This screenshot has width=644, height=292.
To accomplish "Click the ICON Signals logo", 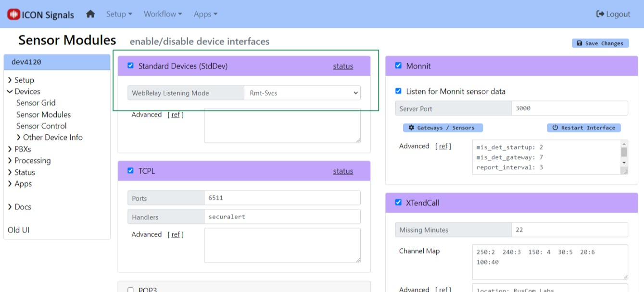I will pos(41,14).
